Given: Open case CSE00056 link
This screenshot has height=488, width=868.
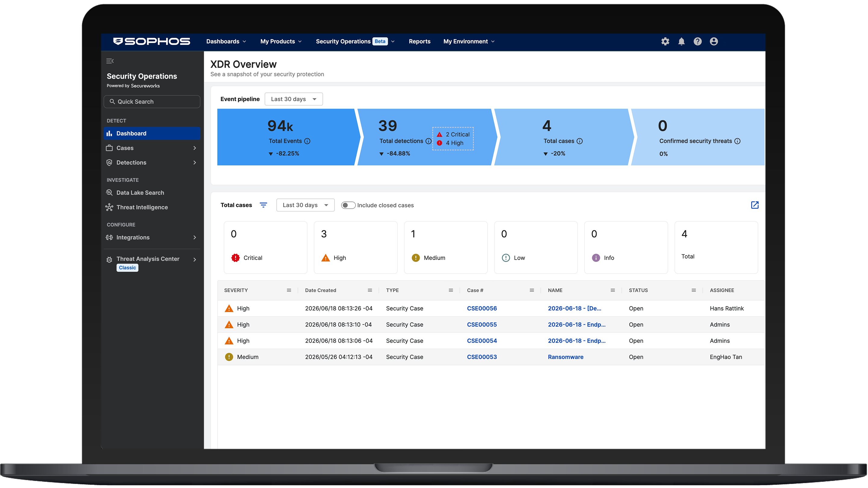Looking at the screenshot, I should [482, 308].
